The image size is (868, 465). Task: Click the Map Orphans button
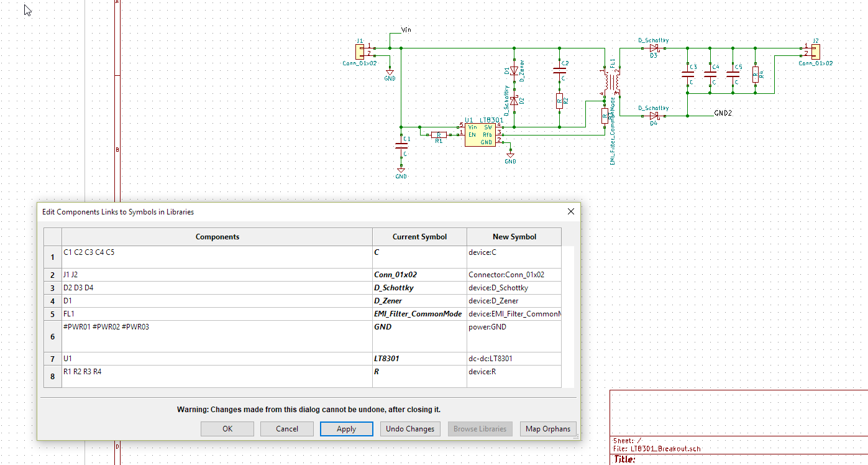click(x=547, y=429)
